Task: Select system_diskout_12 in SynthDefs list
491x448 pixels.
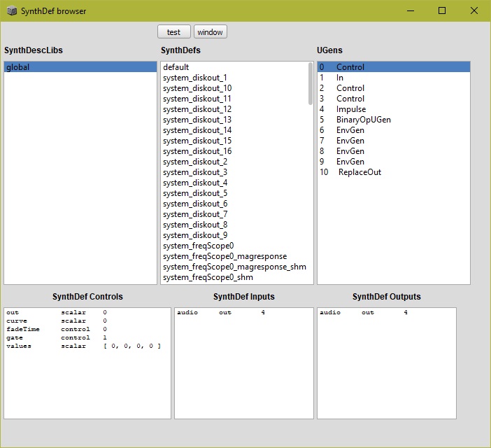Action: click(234, 109)
